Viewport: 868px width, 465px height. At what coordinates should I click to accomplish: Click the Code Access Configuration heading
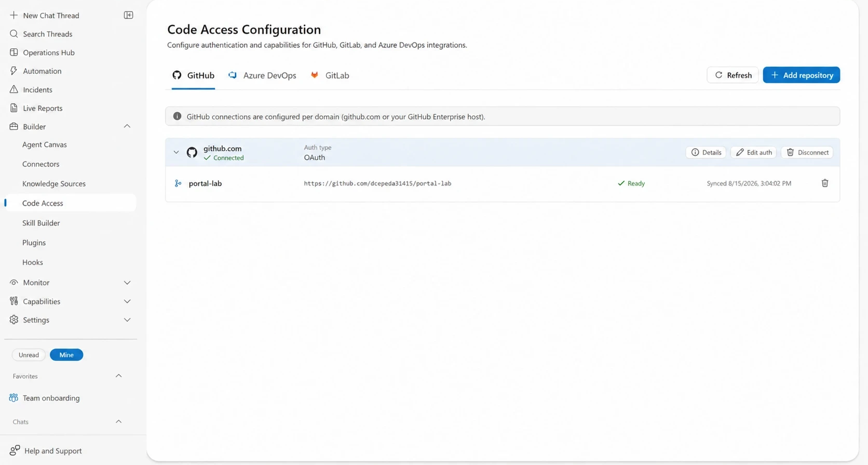244,30
